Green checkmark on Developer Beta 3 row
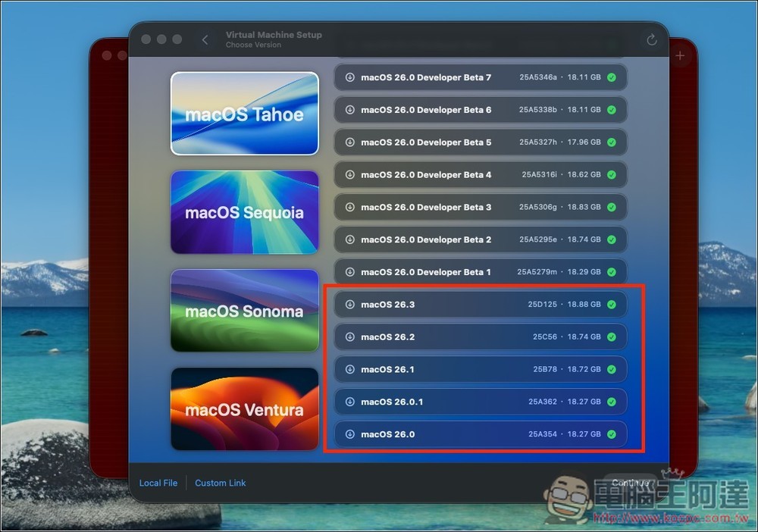758x532 pixels. [x=612, y=207]
